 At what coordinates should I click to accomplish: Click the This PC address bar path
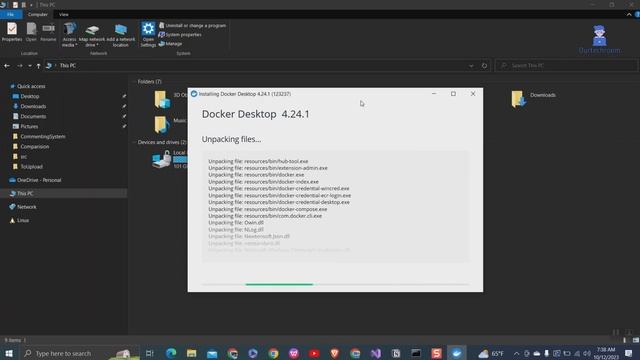(68, 66)
